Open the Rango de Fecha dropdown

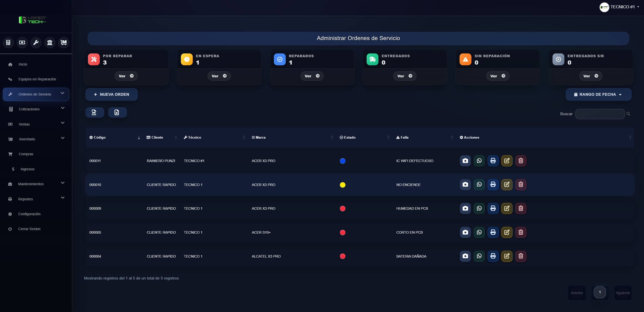click(x=598, y=95)
